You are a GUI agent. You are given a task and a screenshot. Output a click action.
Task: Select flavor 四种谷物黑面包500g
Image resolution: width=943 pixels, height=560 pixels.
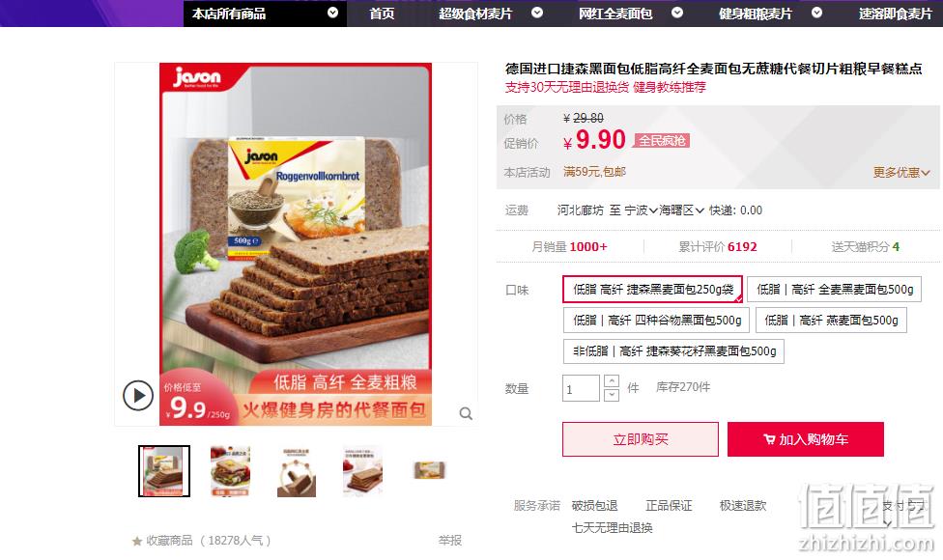coord(656,321)
